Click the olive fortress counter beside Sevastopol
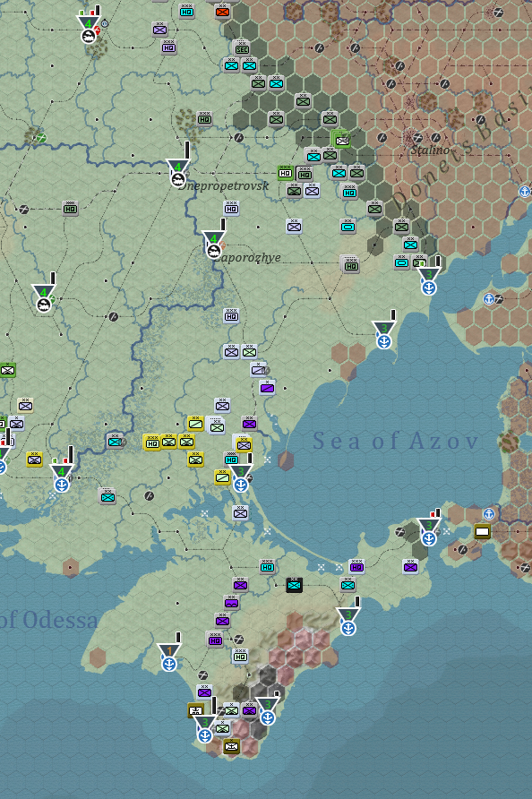Screen dimensions: 532x799 point(195,709)
